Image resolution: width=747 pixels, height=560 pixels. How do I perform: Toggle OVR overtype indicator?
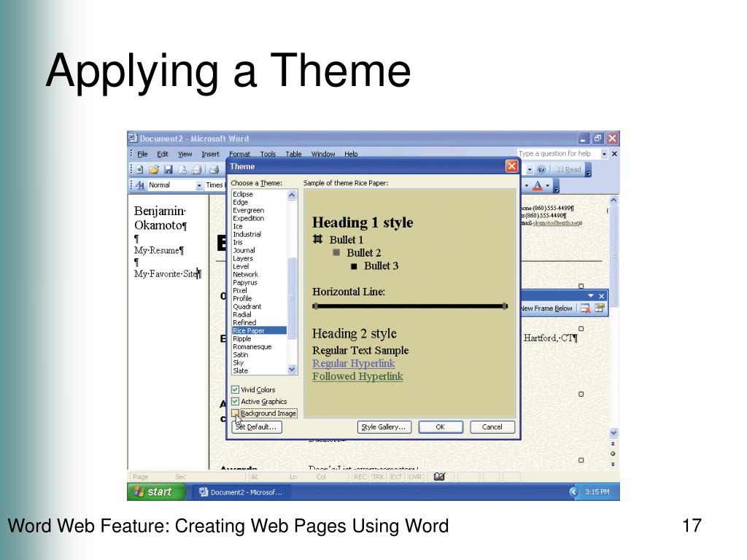pyautogui.click(x=415, y=477)
